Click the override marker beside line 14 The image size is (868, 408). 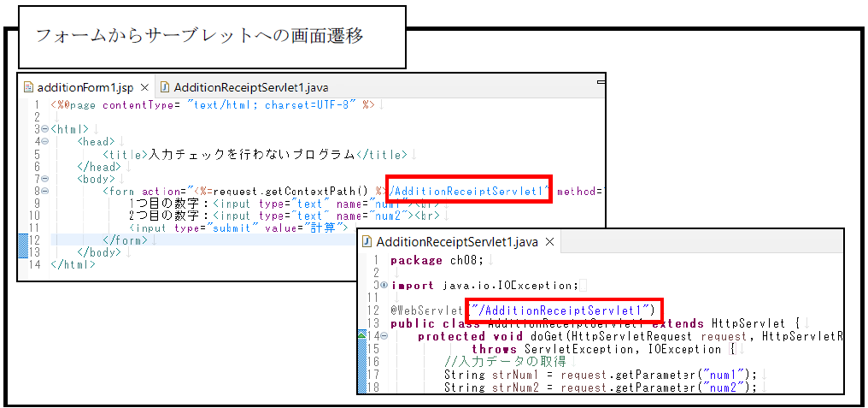point(362,336)
